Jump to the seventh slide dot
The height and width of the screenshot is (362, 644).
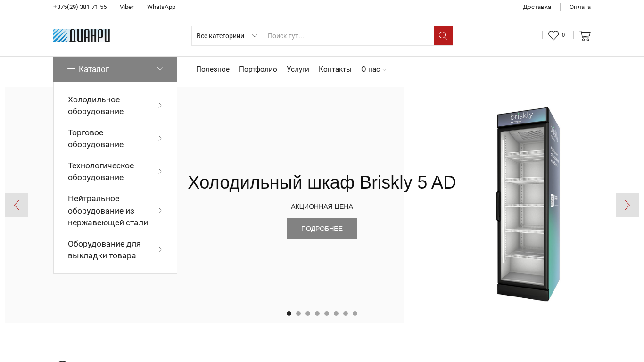tap(346, 313)
